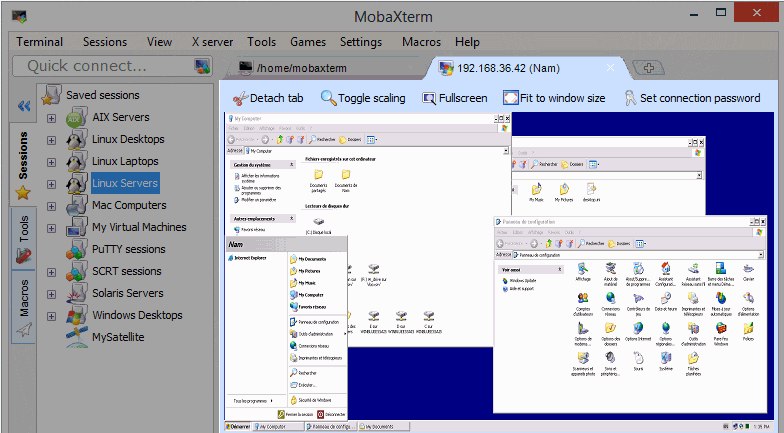
Task: Click Tous les programmes in Start menu
Action: pos(253,401)
